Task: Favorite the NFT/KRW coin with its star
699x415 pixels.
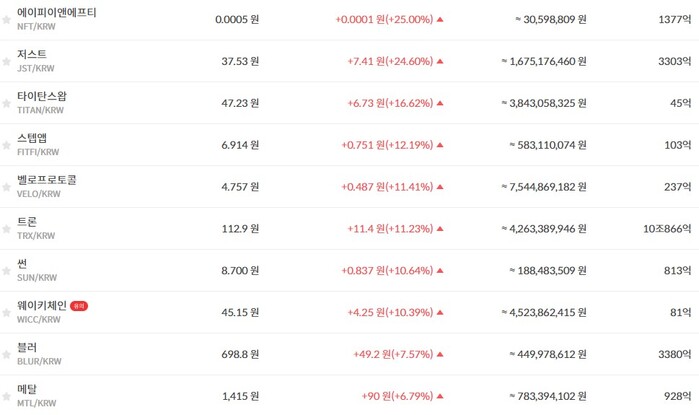Action: [x=6, y=19]
